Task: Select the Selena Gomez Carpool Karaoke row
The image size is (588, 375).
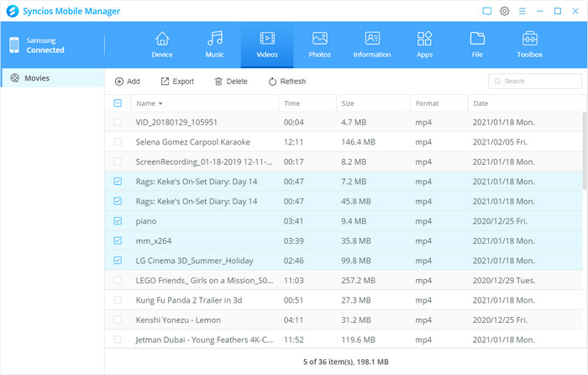Action: (344, 142)
